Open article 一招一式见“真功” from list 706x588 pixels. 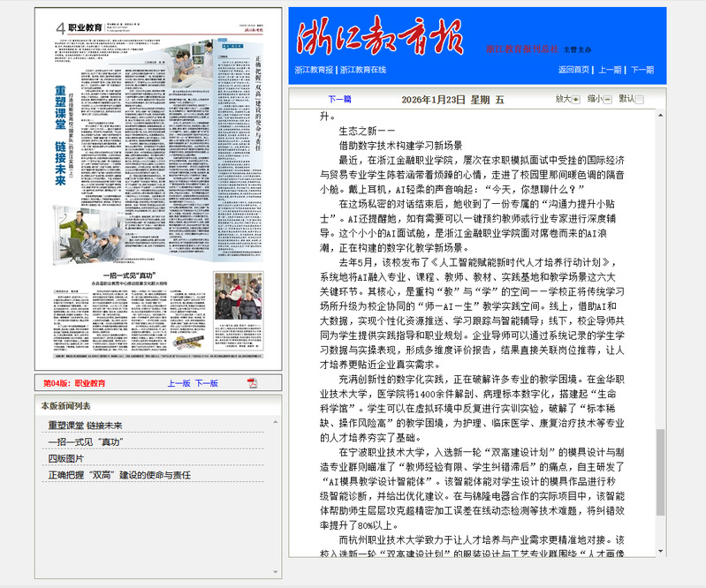click(x=85, y=442)
